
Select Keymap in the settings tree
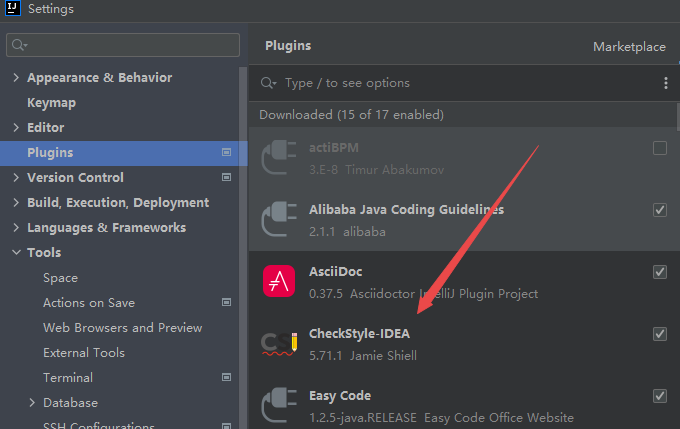click(x=51, y=103)
